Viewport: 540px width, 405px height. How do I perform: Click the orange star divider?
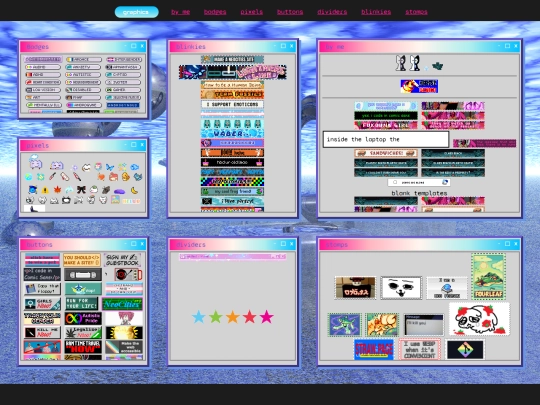pyautogui.click(x=233, y=317)
